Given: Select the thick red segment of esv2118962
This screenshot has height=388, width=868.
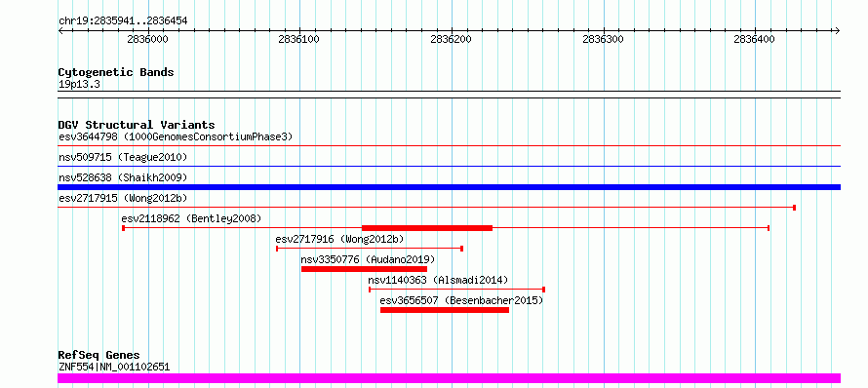Looking at the screenshot, I should click(x=427, y=228).
